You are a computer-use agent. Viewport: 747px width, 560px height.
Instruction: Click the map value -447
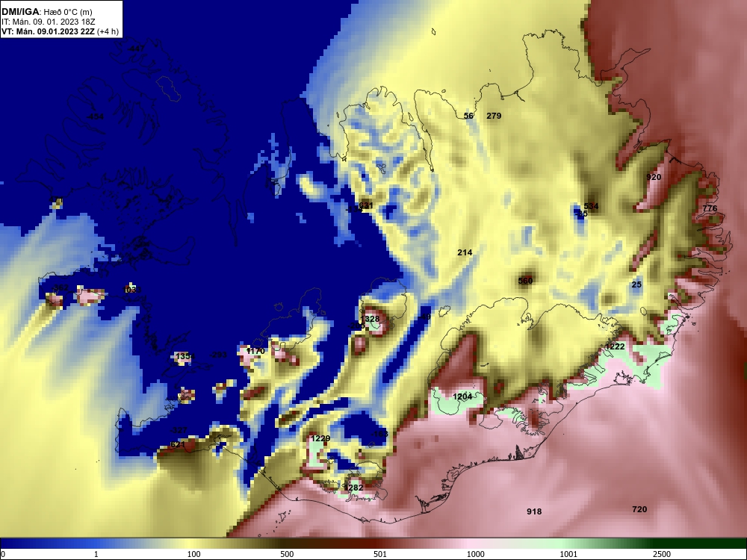pyautogui.click(x=136, y=49)
